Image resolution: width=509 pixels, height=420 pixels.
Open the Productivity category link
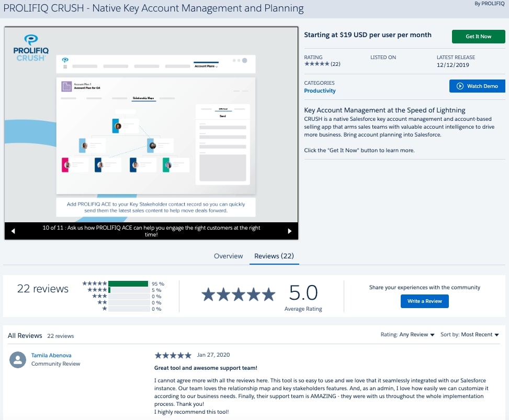(320, 91)
